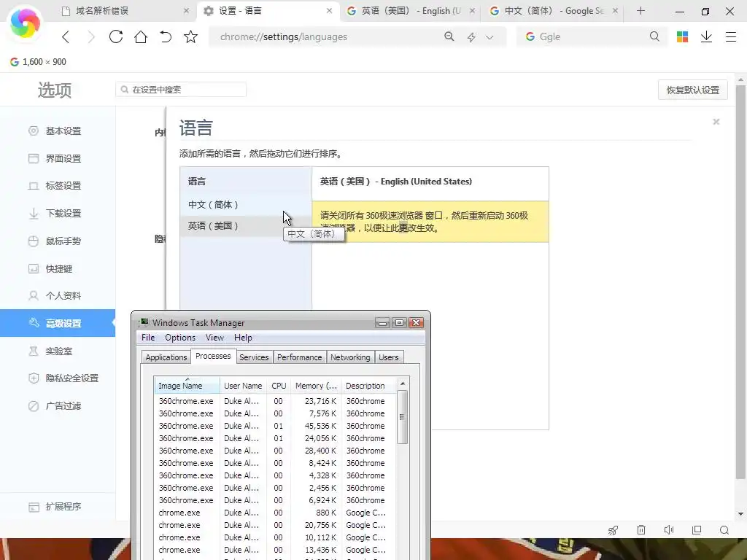
Task: Go to the home page icon
Action: (x=141, y=36)
